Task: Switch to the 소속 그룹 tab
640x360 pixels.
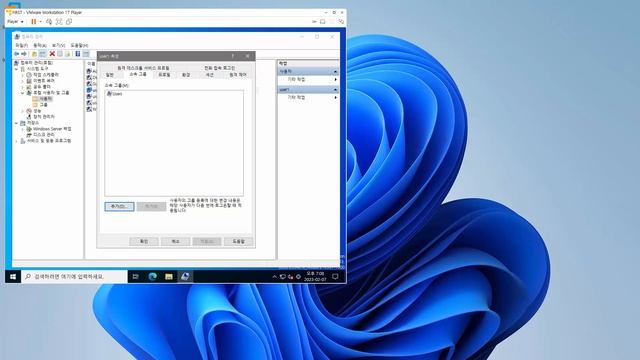Action: pos(138,74)
